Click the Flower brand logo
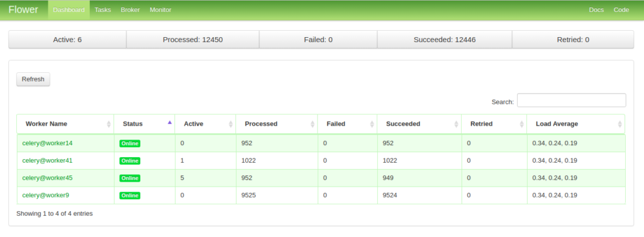The image size is (644, 237). [x=23, y=10]
